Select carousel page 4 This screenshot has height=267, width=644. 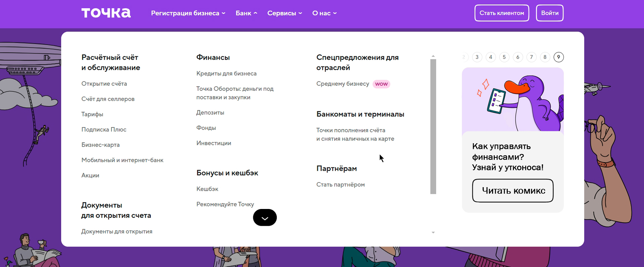491,57
